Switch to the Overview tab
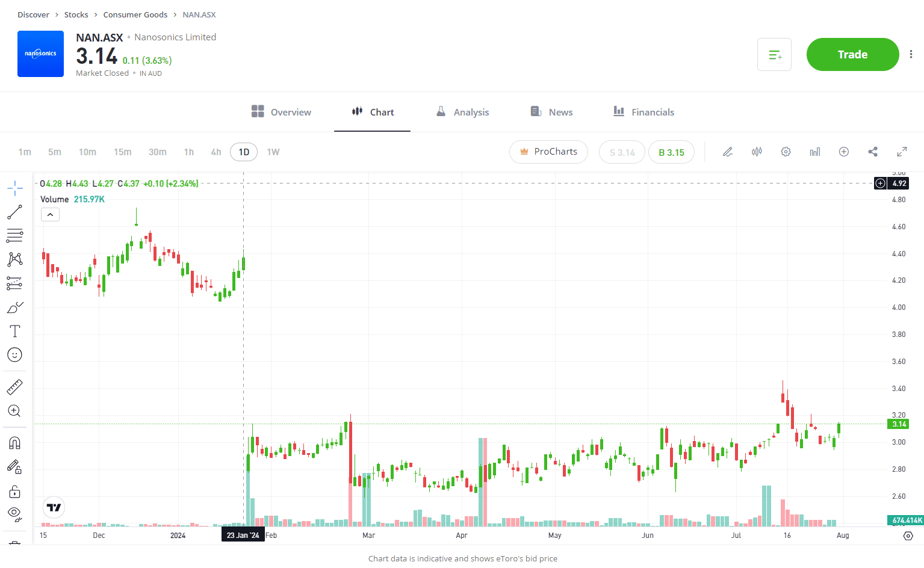The image size is (924, 568). 281,112
